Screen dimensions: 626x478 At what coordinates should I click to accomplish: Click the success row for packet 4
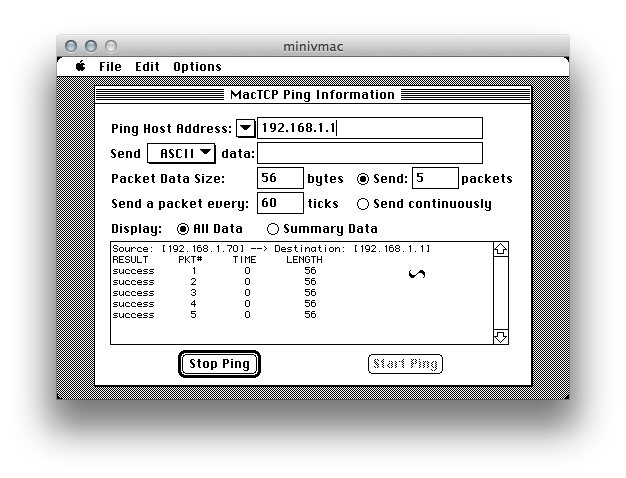pyautogui.click(x=214, y=304)
